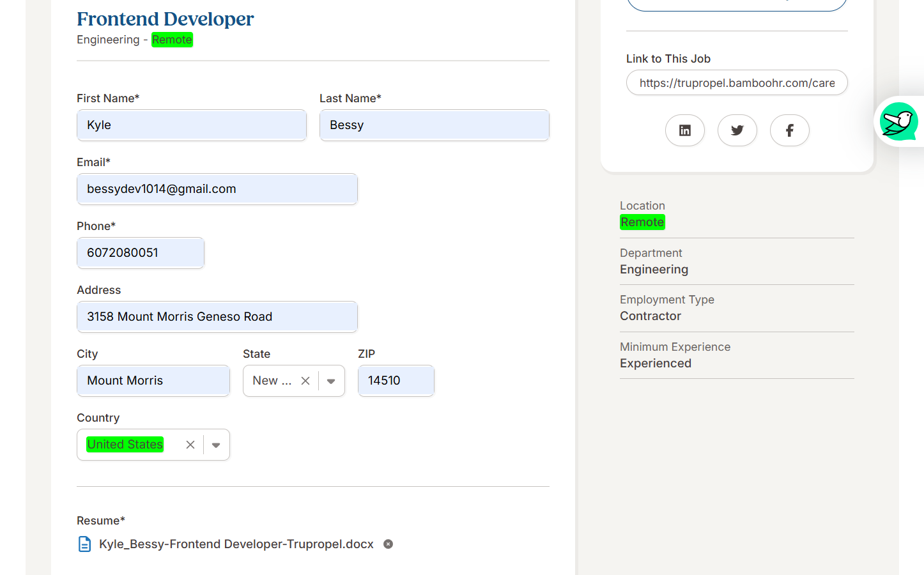Open the Kyle_Bessy resume file name
The image size is (924, 575).
pyautogui.click(x=236, y=544)
